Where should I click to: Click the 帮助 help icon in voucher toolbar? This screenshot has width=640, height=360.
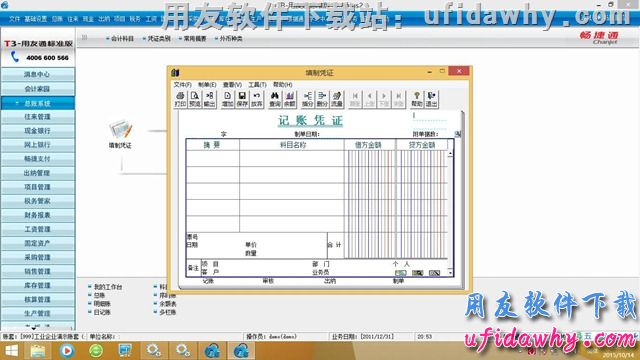(417, 99)
